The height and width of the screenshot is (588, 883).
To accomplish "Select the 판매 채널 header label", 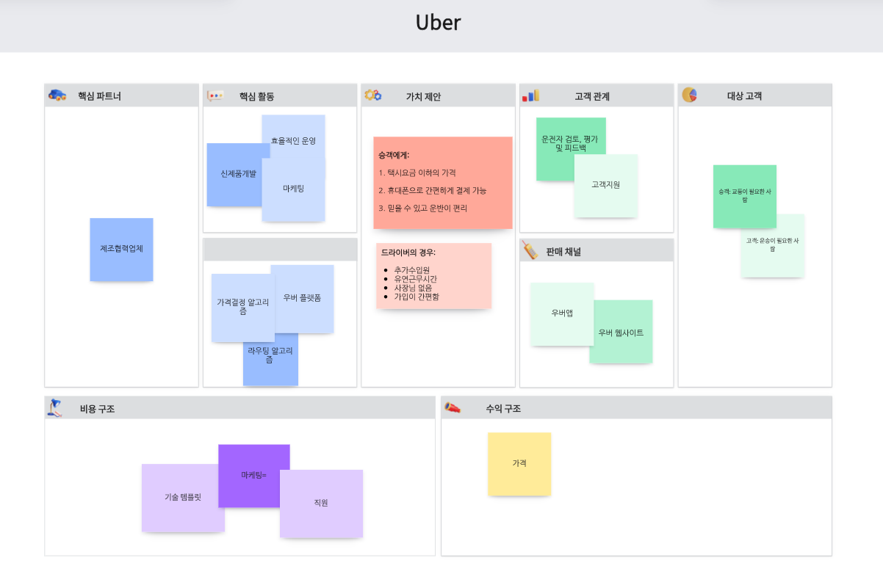I will [x=564, y=252].
